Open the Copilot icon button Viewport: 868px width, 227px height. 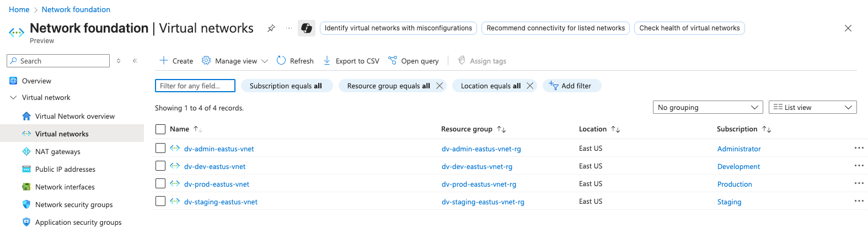click(307, 28)
